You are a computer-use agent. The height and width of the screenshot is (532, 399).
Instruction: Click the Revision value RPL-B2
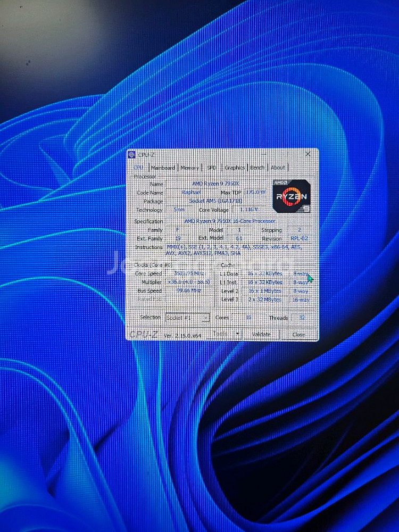pyautogui.click(x=299, y=238)
